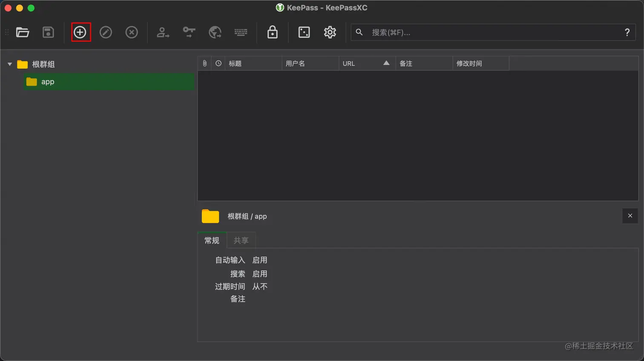Image resolution: width=644 pixels, height=361 pixels.
Task: Click the 过期时间 label
Action: click(230, 287)
